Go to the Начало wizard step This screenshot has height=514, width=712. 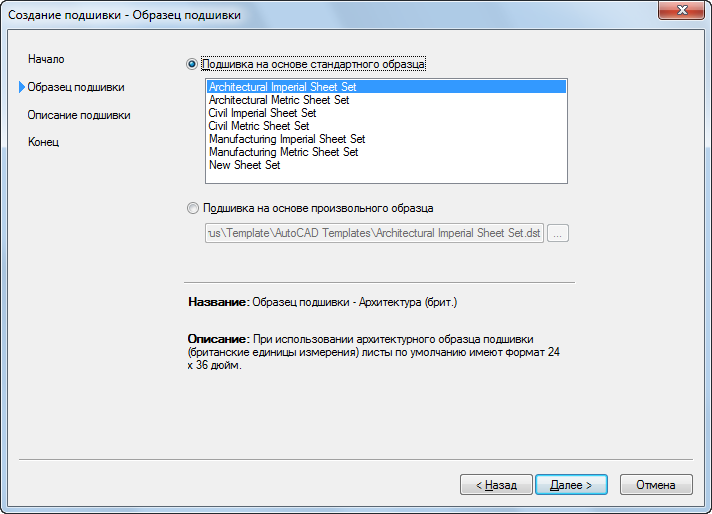(46, 59)
